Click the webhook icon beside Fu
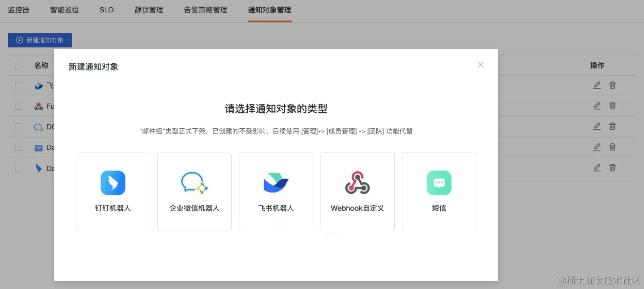644x289 pixels. pos(39,107)
